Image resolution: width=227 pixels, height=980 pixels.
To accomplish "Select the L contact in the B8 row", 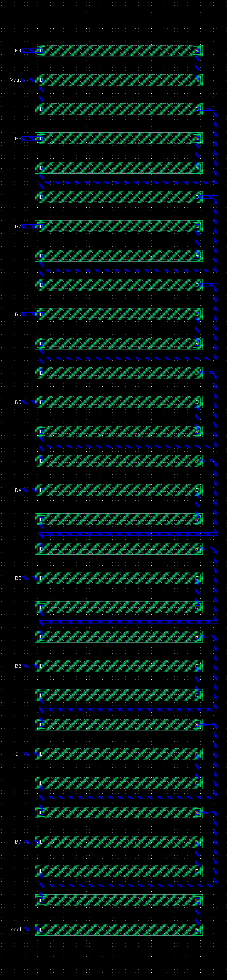I will coord(41,138).
